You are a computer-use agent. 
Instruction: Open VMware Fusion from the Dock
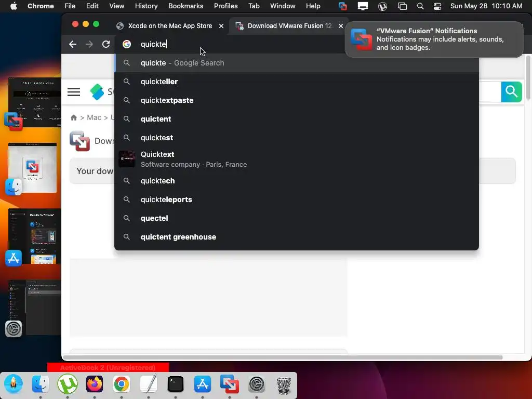tap(230, 384)
